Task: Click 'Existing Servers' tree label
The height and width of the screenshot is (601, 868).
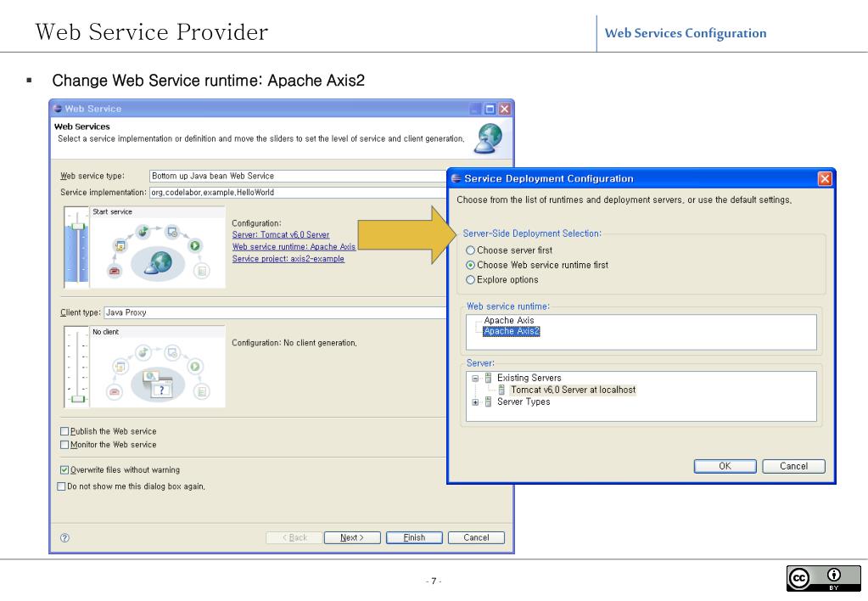Action: point(529,379)
